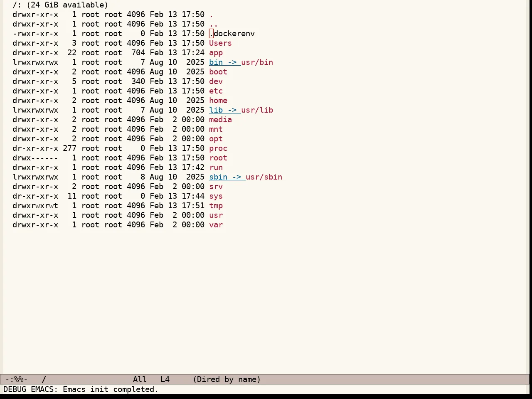The image size is (532, 399).
Task: Click the 'All' position indicator in mode line
Action: click(140, 379)
